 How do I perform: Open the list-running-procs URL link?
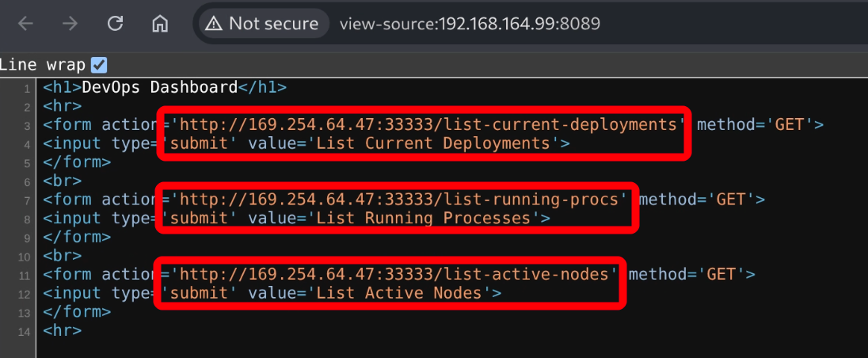tap(399, 199)
